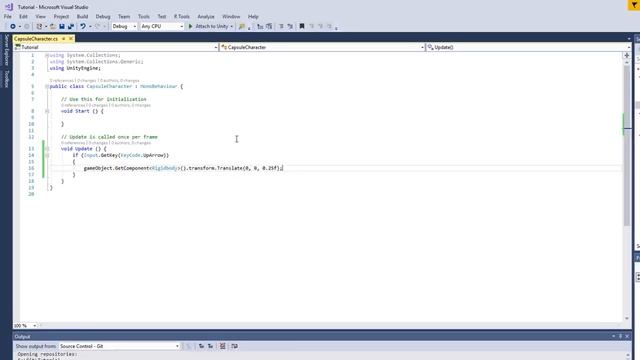Open the Test menu
Viewport: 640px width, 360px height.
(x=162, y=17)
